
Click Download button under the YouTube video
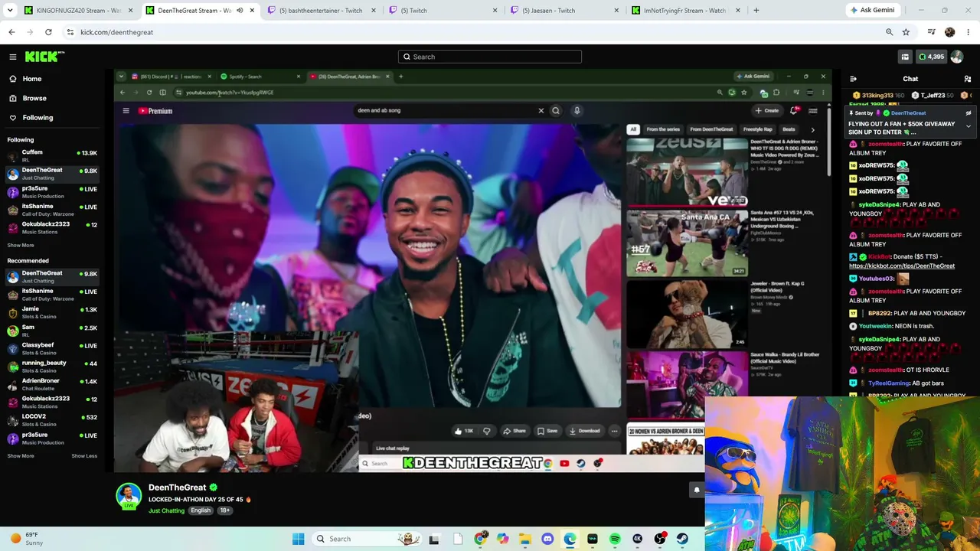pos(584,431)
